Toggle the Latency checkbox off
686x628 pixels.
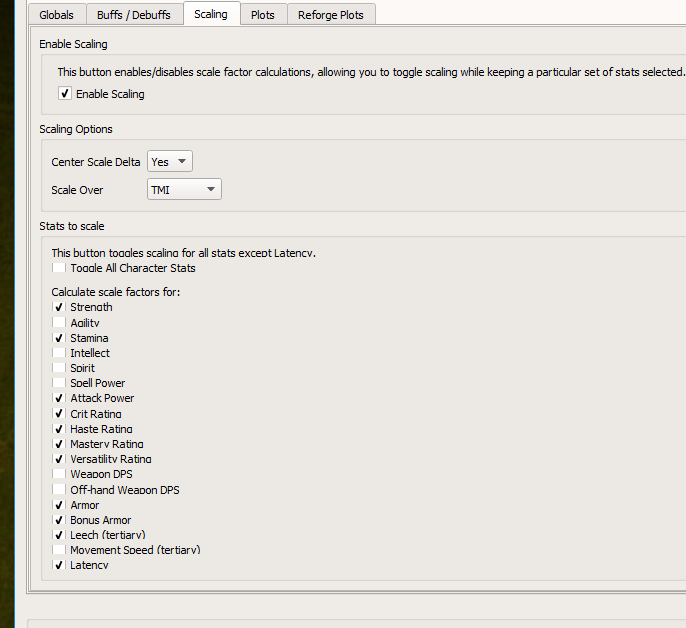click(x=60, y=565)
